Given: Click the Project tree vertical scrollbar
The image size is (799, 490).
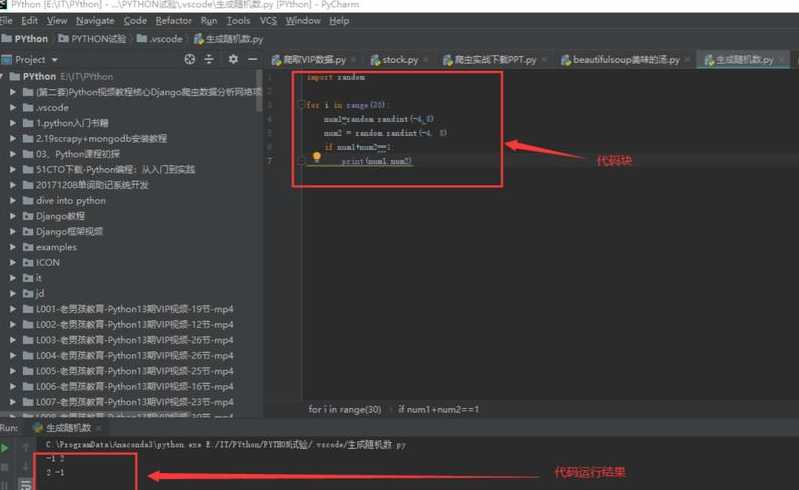Looking at the screenshot, I should point(259,90).
